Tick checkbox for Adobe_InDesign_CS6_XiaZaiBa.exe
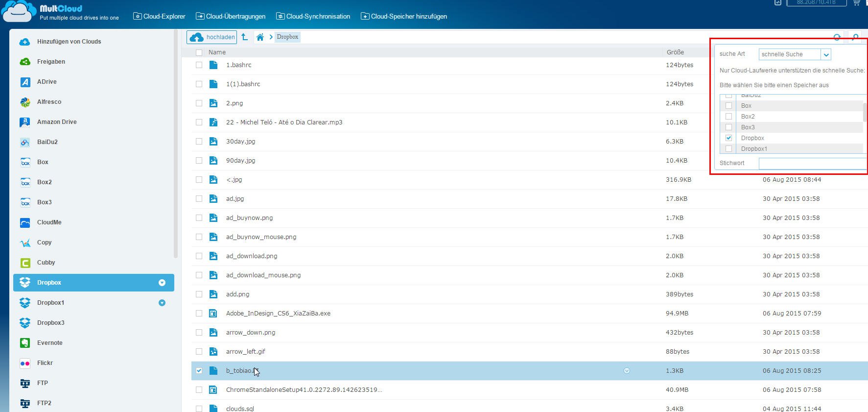 point(199,313)
